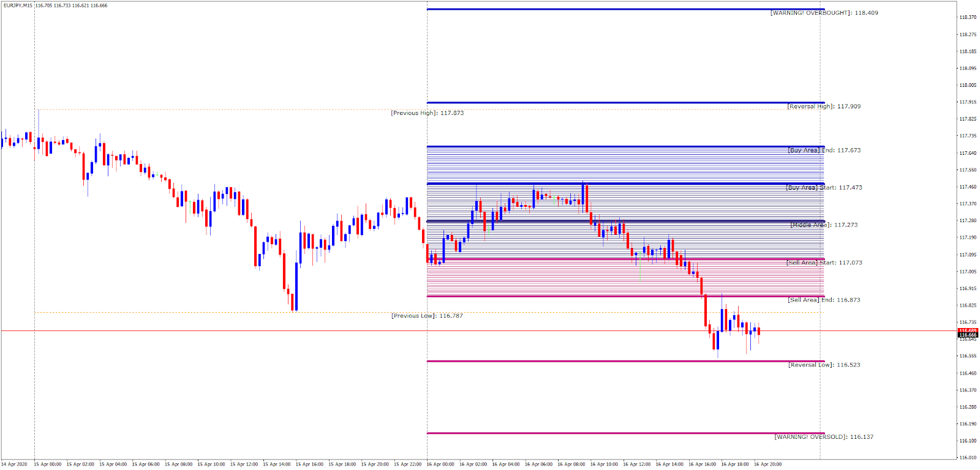980x470 pixels.
Task: Click the 15 Apr 00:00 time axis label
Action: (48, 464)
